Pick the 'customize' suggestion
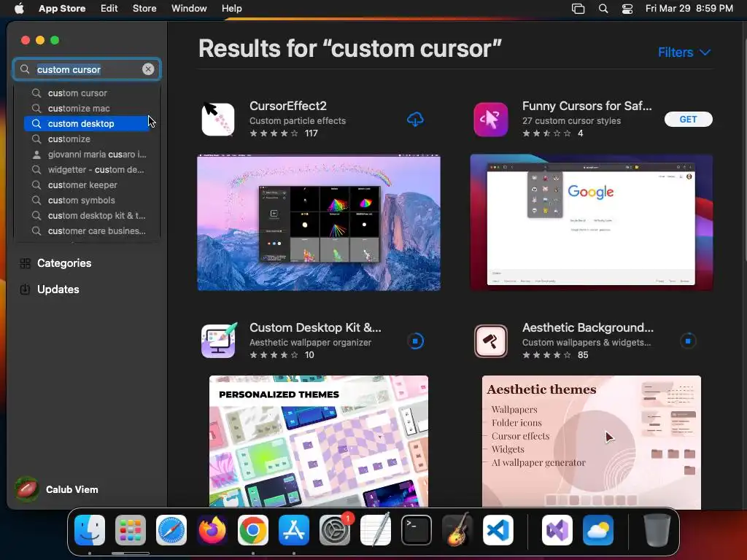 tap(87, 139)
